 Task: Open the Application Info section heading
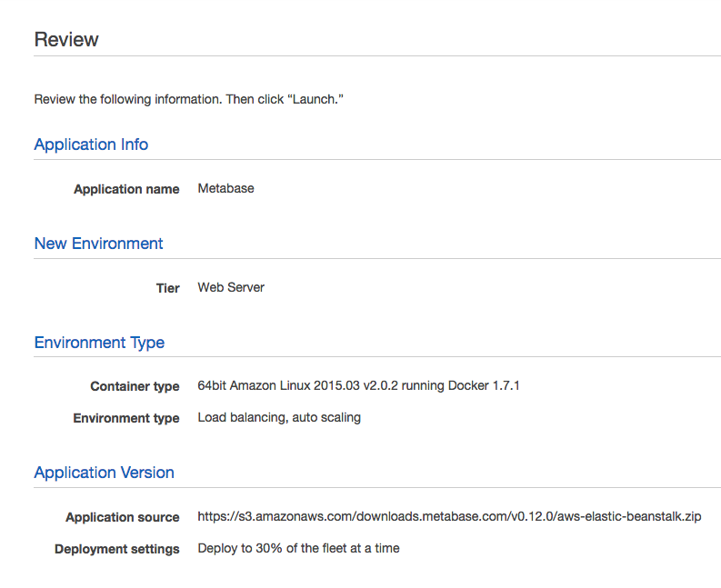(x=91, y=145)
